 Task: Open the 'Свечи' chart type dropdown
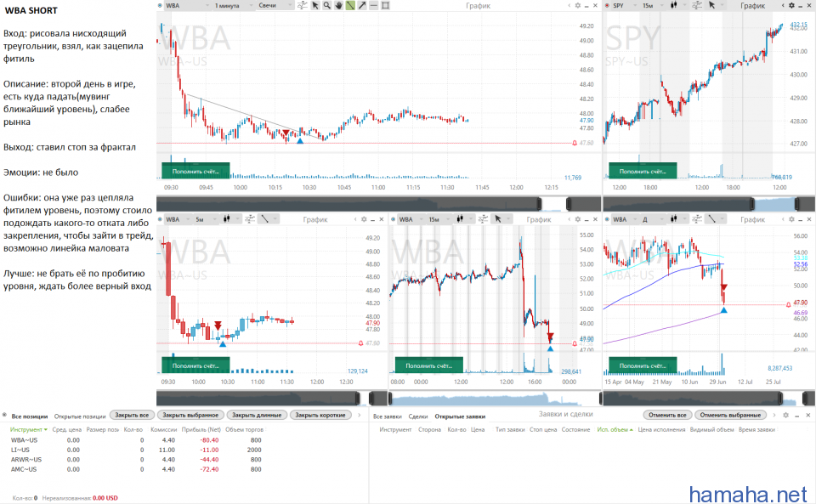(x=275, y=5)
